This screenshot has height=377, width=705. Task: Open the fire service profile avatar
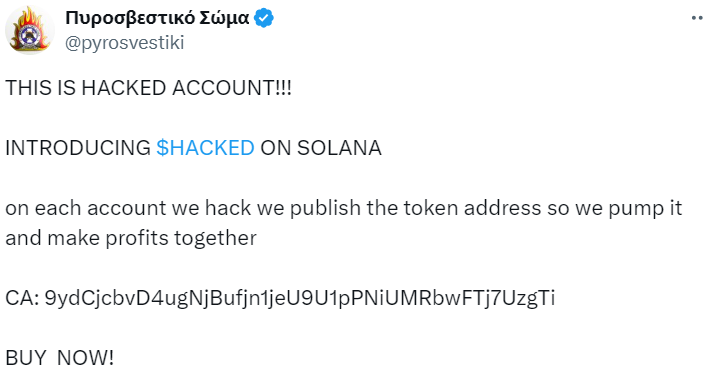tap(30, 30)
